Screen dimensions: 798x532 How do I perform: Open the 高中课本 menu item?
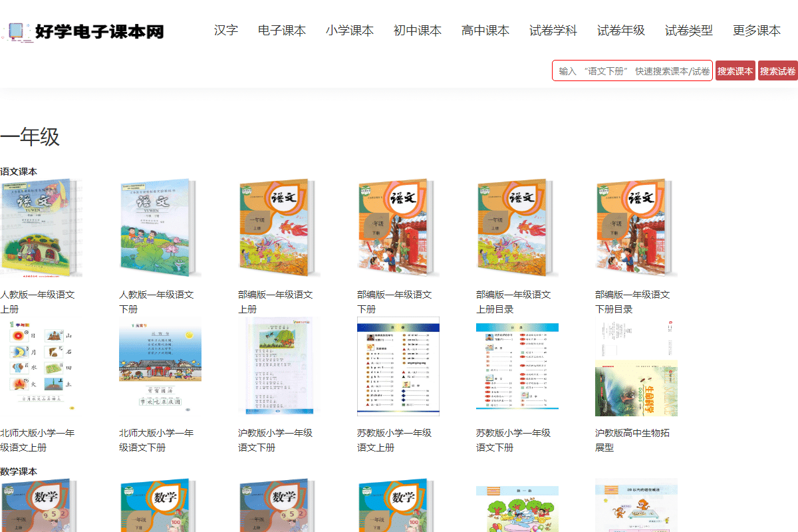(x=485, y=31)
